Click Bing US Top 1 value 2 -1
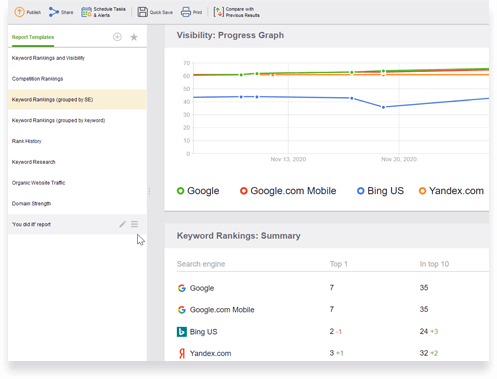The image size is (497, 379). pyautogui.click(x=336, y=332)
